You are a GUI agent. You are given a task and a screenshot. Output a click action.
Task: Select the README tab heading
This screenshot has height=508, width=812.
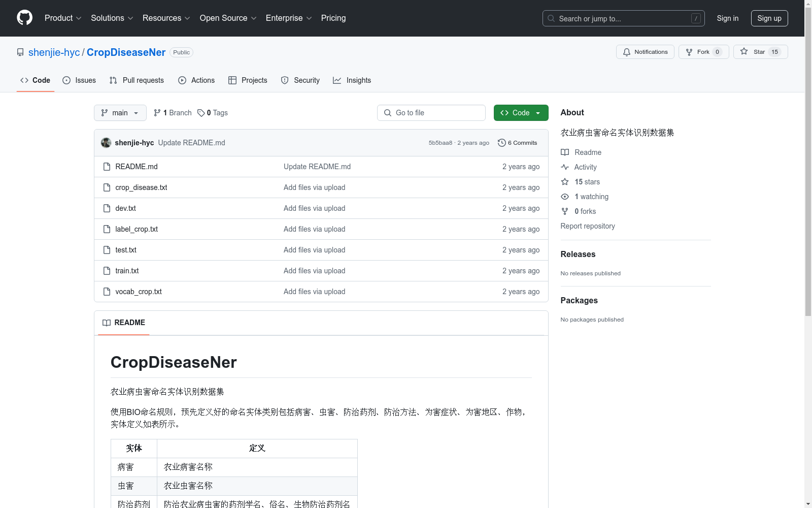[124, 323]
